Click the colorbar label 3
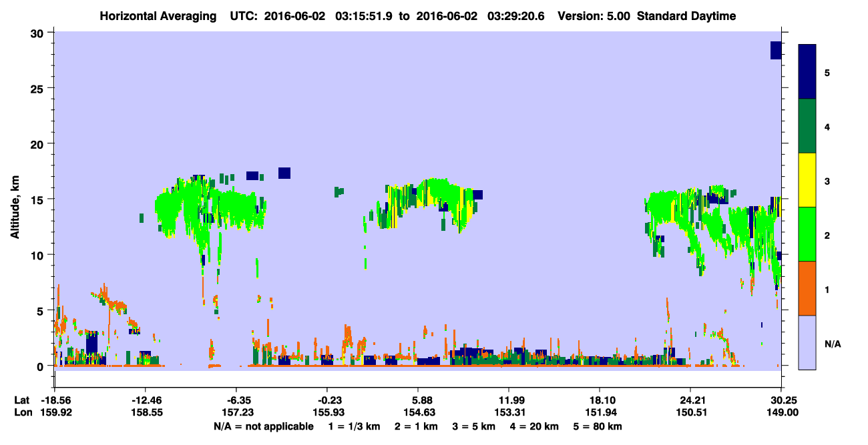The height and width of the screenshot is (445, 868). coord(827,180)
